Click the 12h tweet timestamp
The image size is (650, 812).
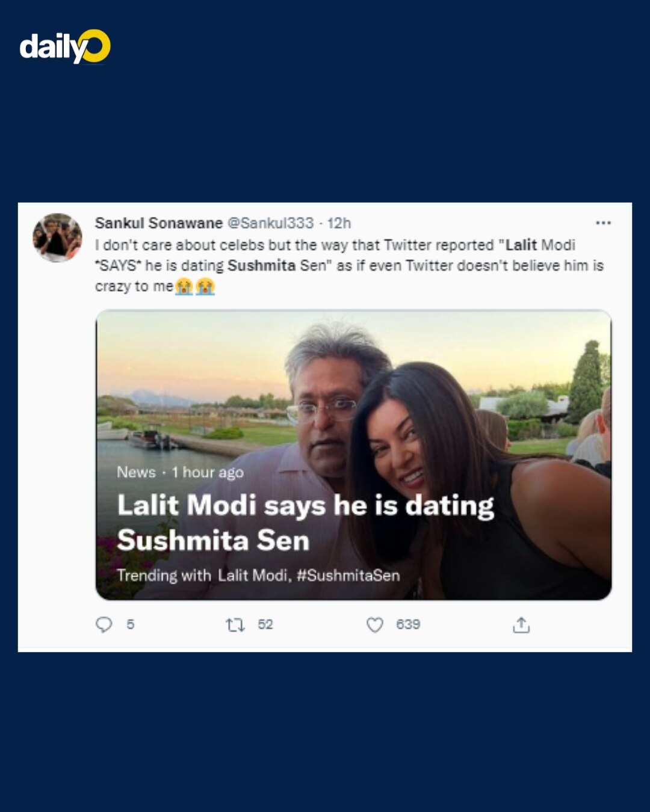pos(339,223)
